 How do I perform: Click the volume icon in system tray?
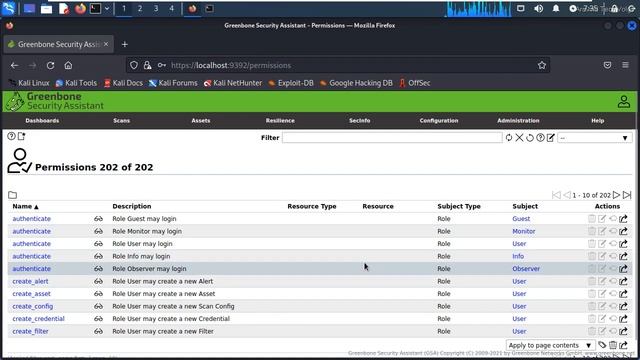coord(538,8)
